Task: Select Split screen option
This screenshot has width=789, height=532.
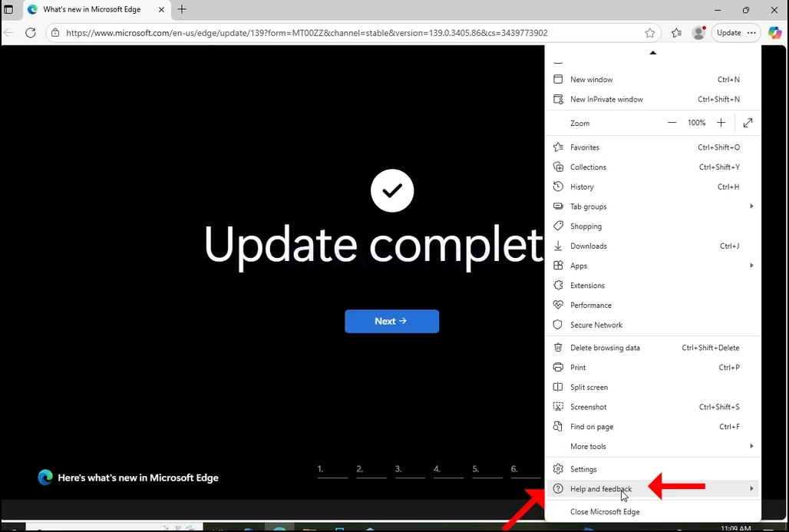Action: tap(652, 387)
